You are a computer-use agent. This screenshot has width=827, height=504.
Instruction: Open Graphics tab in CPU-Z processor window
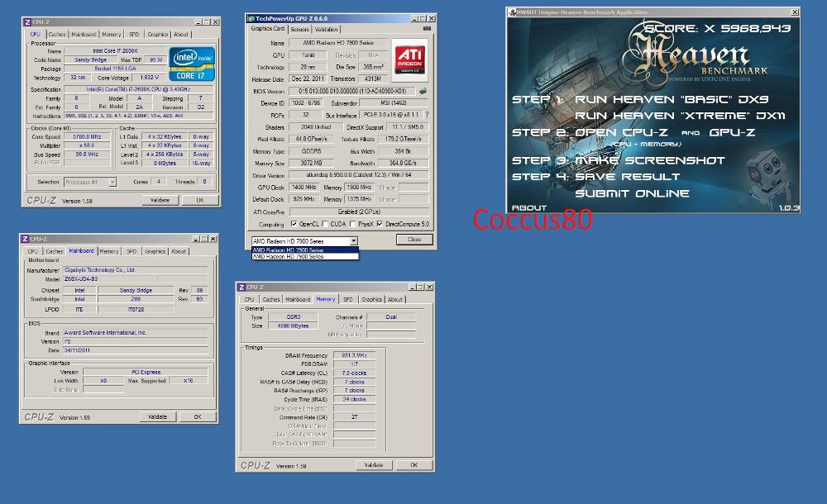[157, 34]
